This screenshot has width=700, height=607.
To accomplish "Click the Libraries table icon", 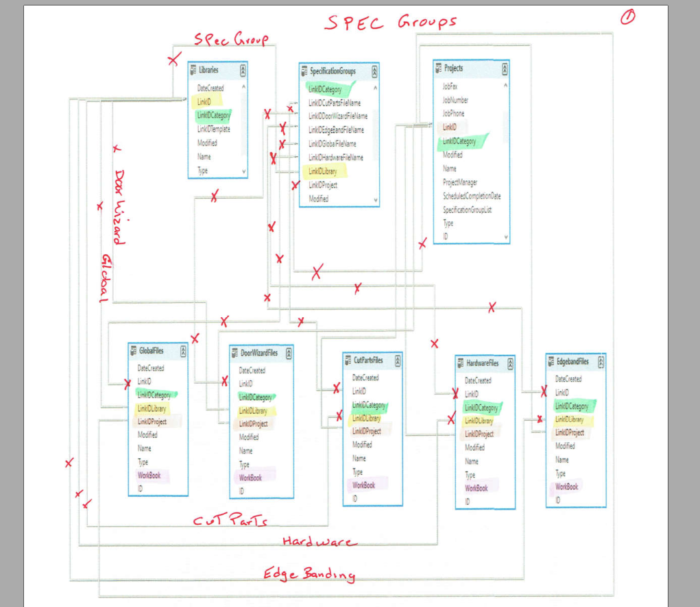I will [193, 70].
